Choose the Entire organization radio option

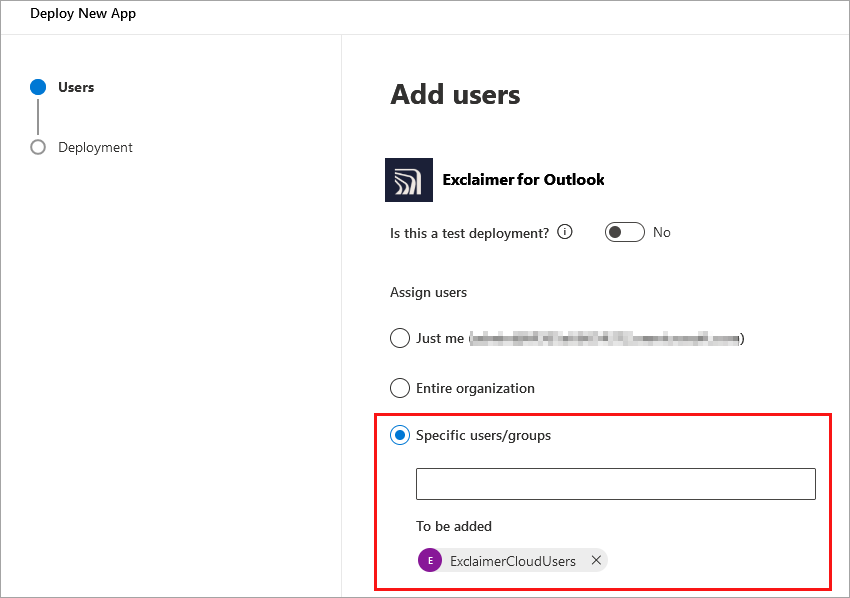click(x=400, y=388)
